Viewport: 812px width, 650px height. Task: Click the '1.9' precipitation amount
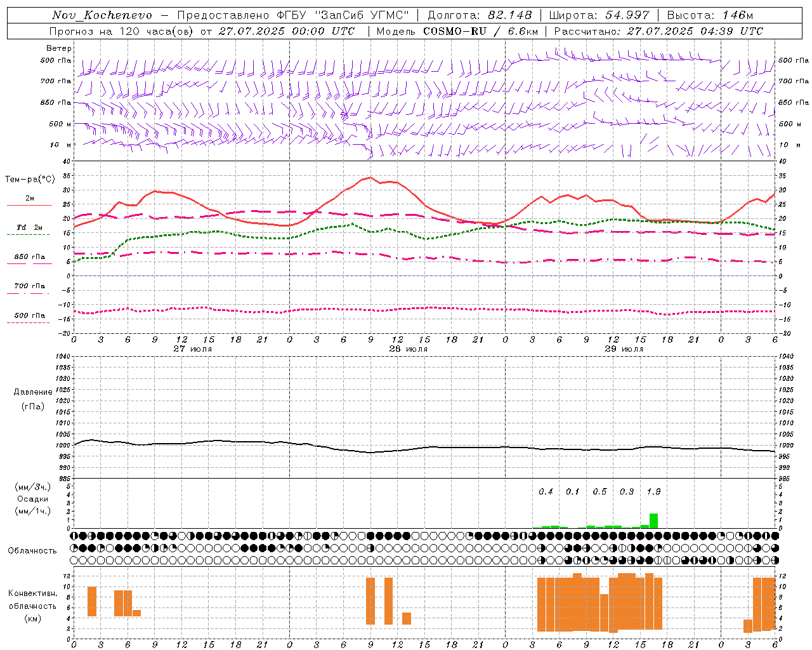[x=653, y=492]
